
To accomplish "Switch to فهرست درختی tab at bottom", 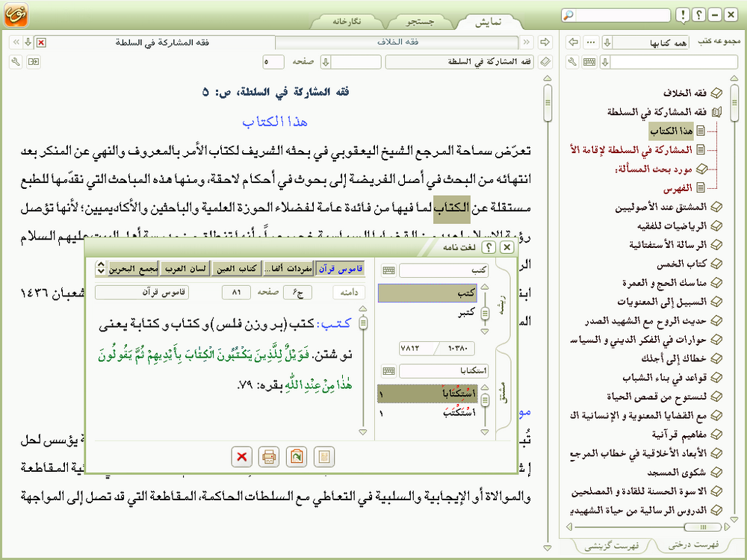I will coord(693,545).
